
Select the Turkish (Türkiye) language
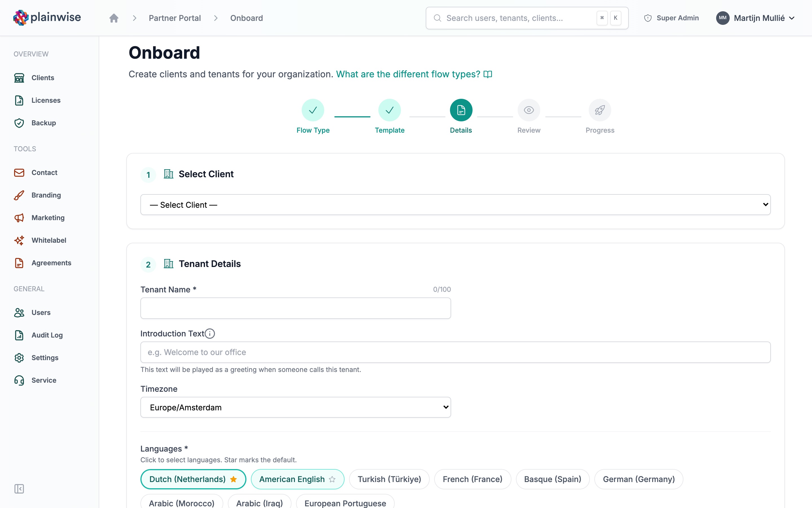pyautogui.click(x=389, y=479)
